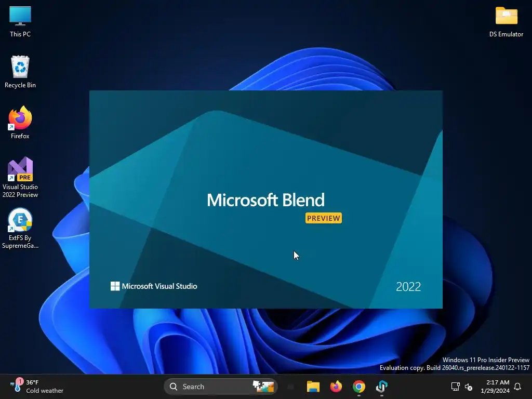This screenshot has width=532, height=399.
Task: Open Google Chrome from the taskbar
Action: 358,387
